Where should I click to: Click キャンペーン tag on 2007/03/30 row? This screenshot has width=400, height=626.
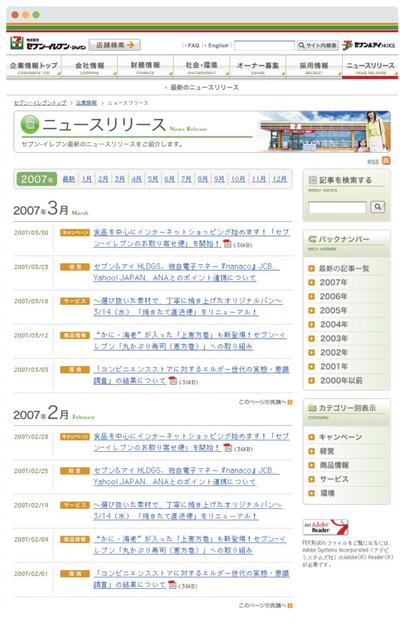(x=75, y=232)
